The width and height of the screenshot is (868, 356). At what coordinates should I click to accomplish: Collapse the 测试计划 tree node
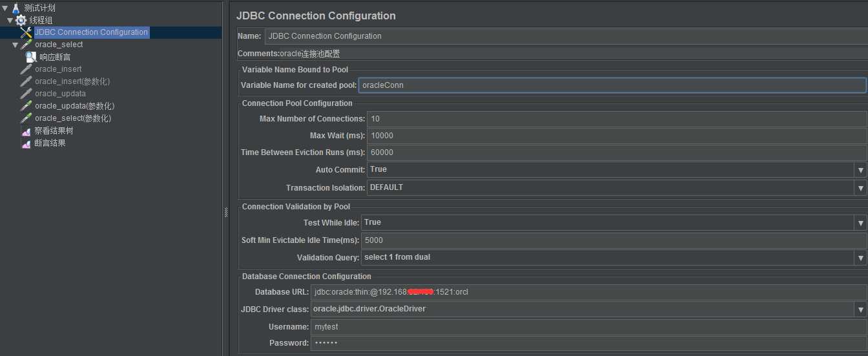click(5, 8)
